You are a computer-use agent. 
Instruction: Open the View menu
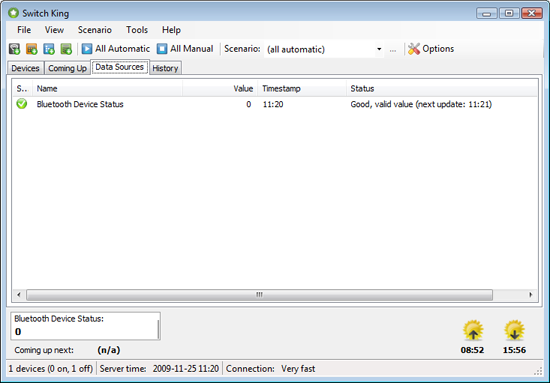(x=54, y=30)
